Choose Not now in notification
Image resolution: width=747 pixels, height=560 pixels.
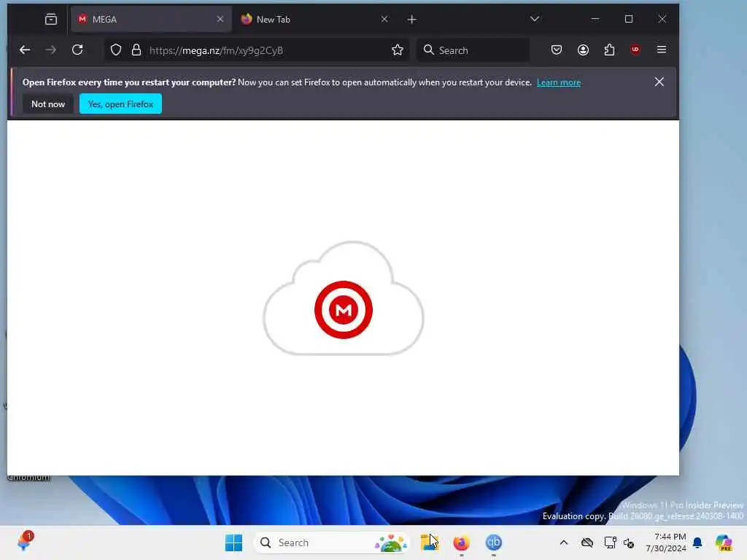pyautogui.click(x=48, y=104)
